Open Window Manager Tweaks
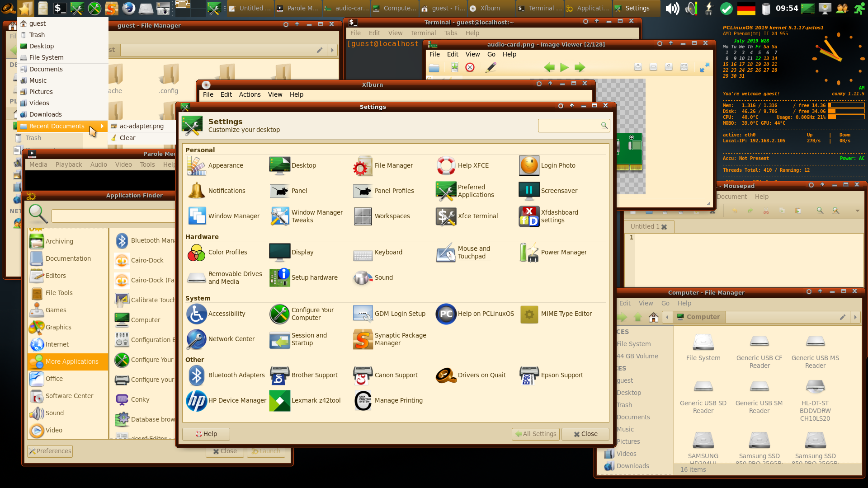 pyautogui.click(x=280, y=216)
